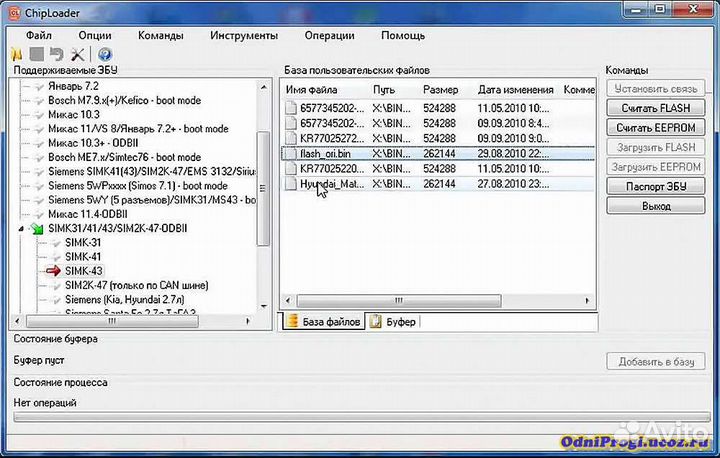The height and width of the screenshot is (458, 720).
Task: Select SIMK-41 in the ECU tree
Action: coord(82,256)
